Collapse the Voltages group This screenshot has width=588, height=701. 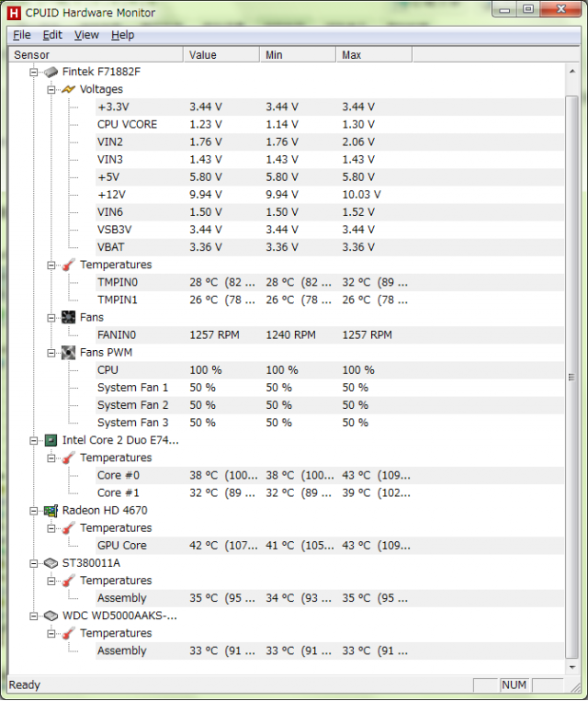pyautogui.click(x=51, y=89)
